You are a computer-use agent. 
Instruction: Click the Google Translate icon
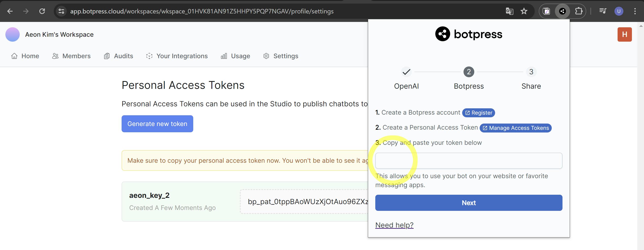pyautogui.click(x=509, y=11)
